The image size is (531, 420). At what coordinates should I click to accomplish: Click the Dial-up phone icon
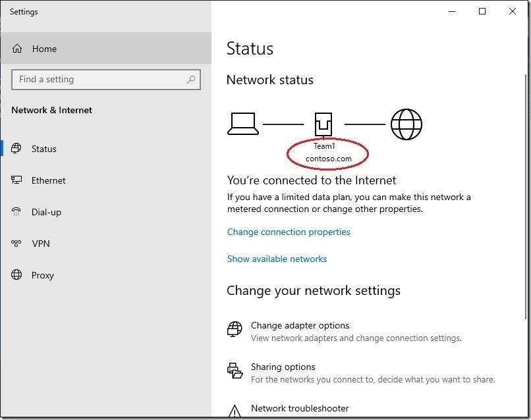click(x=18, y=211)
